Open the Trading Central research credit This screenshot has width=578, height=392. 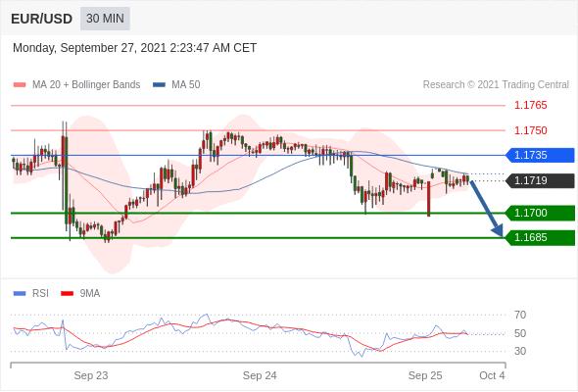pos(496,85)
